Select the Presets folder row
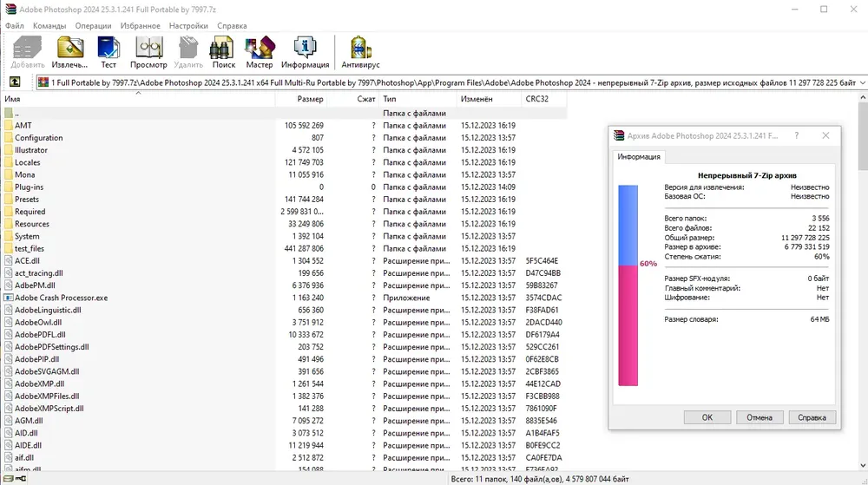The height and width of the screenshot is (485, 868). [285, 199]
